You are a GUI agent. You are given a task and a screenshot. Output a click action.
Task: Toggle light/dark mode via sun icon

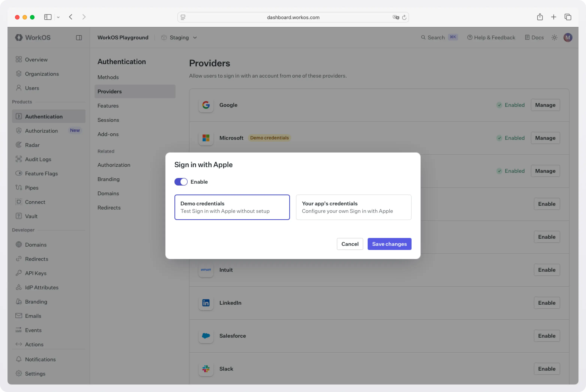coord(554,37)
